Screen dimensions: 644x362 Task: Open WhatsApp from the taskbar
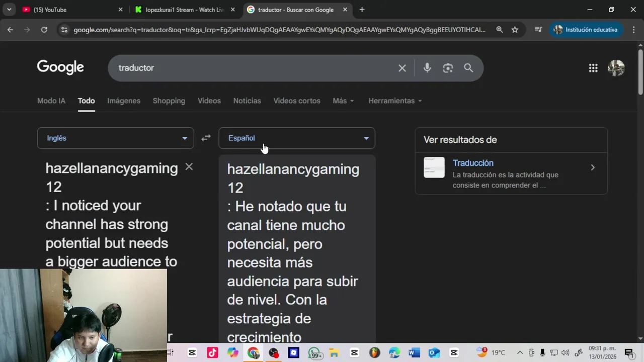(x=315, y=353)
